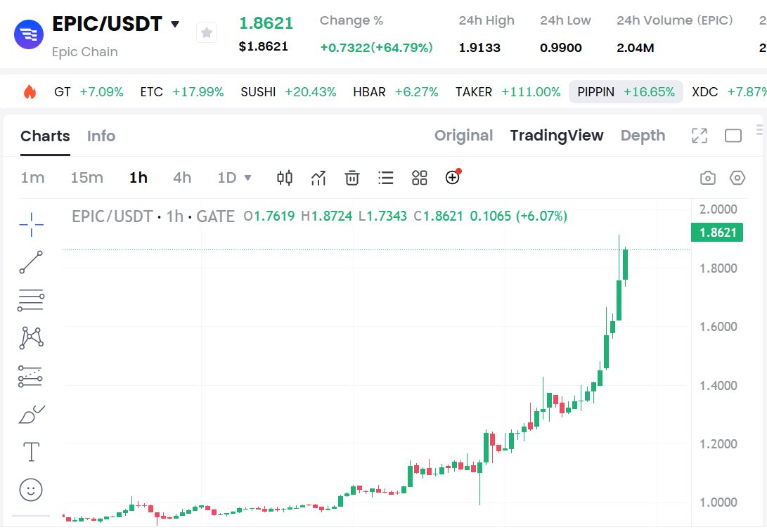The width and height of the screenshot is (767, 532).
Task: Open GT ticker in trending bar
Action: click(89, 92)
